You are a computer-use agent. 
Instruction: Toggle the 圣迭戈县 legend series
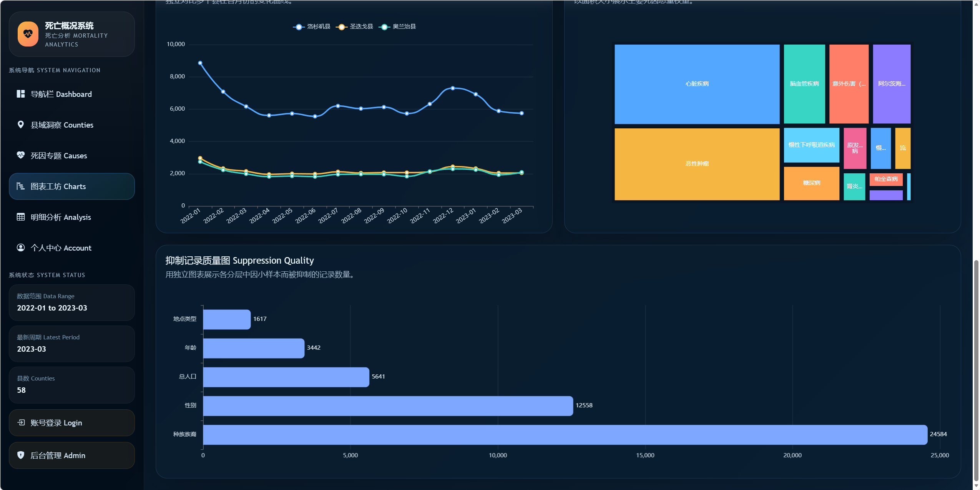coord(355,27)
